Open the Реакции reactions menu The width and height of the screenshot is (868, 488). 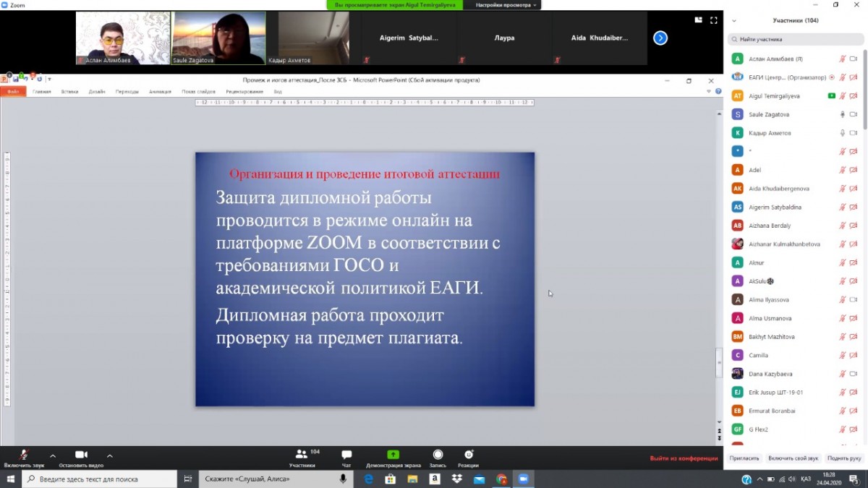[468, 455]
